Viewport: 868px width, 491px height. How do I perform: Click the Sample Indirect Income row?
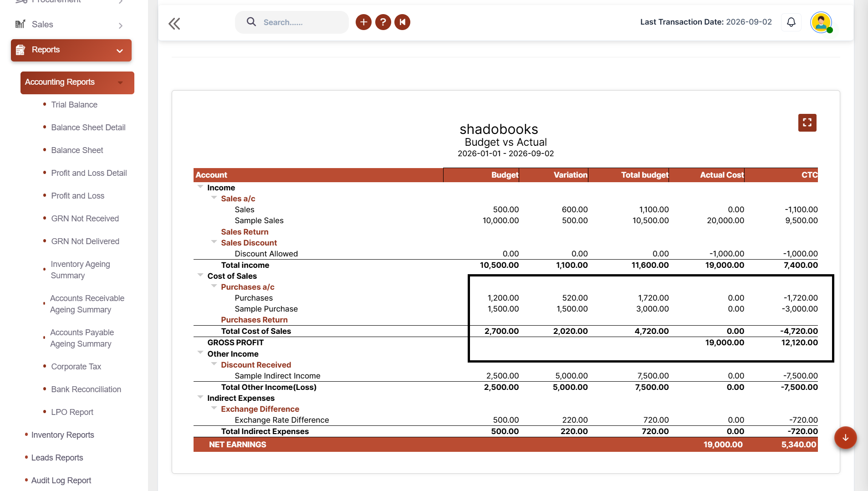click(x=277, y=376)
